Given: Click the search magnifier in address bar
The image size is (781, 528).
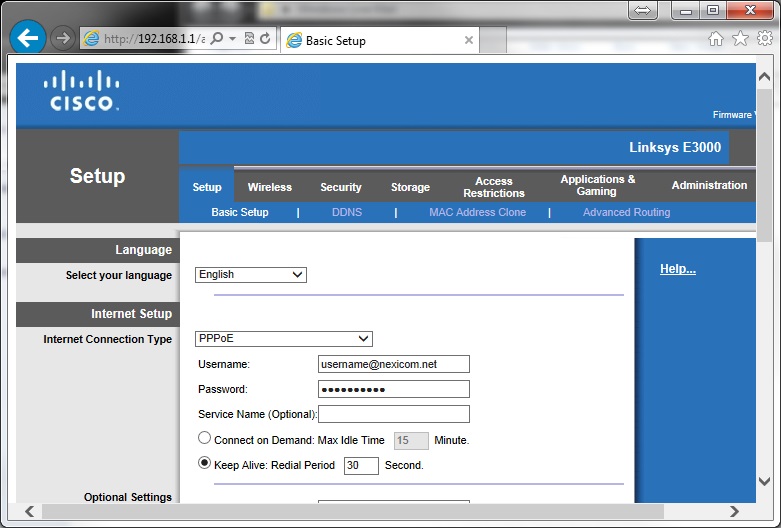Looking at the screenshot, I should coord(217,38).
